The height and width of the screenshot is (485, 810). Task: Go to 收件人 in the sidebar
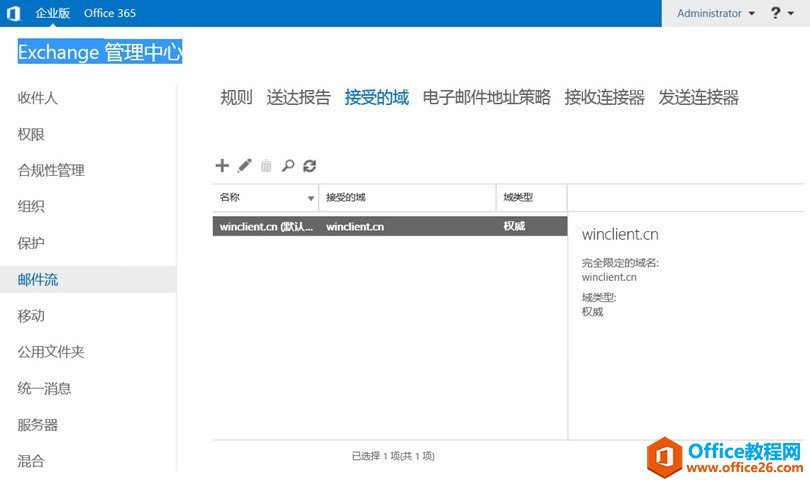[37, 98]
